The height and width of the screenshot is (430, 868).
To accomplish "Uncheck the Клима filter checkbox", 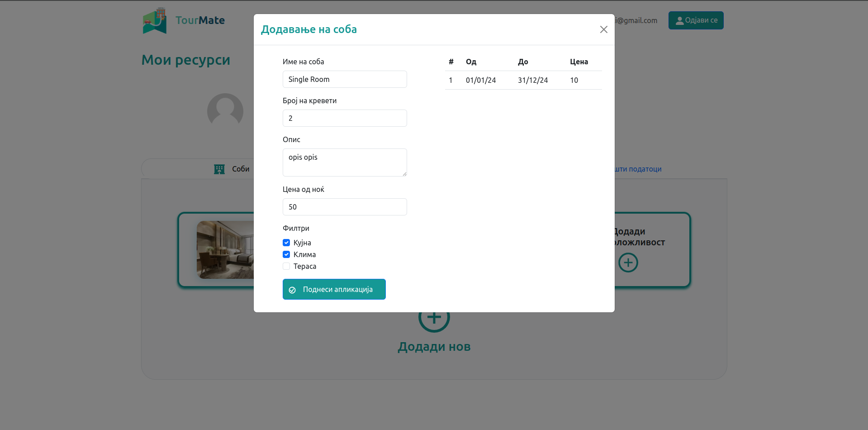I will tap(286, 254).
